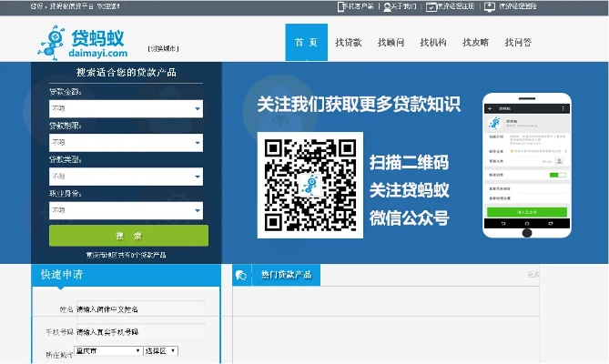
Task: Click the 贷蚂蚁 ant logo
Action: click(83, 42)
